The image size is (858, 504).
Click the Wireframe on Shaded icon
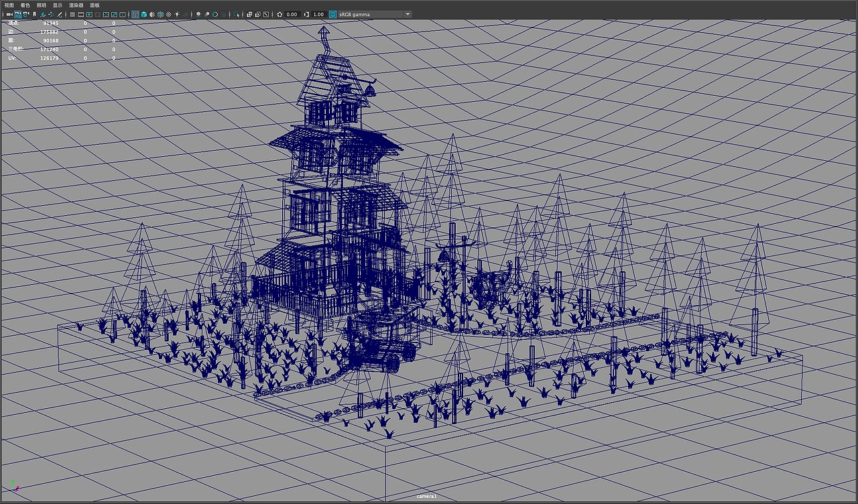pos(160,14)
